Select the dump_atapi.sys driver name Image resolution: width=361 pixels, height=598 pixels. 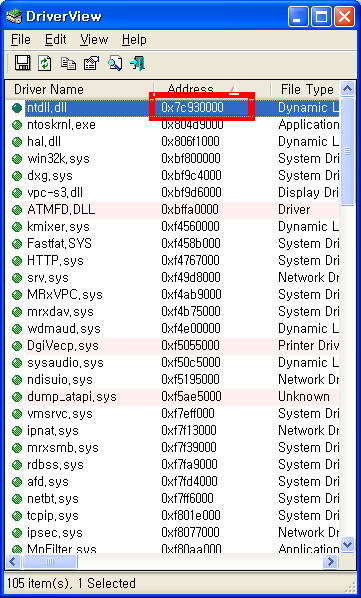coord(72,397)
